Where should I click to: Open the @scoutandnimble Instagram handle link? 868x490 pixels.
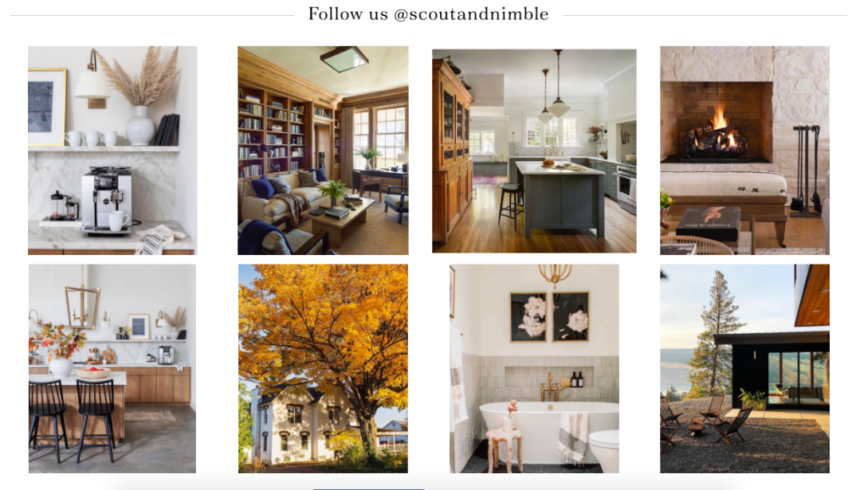coord(470,14)
